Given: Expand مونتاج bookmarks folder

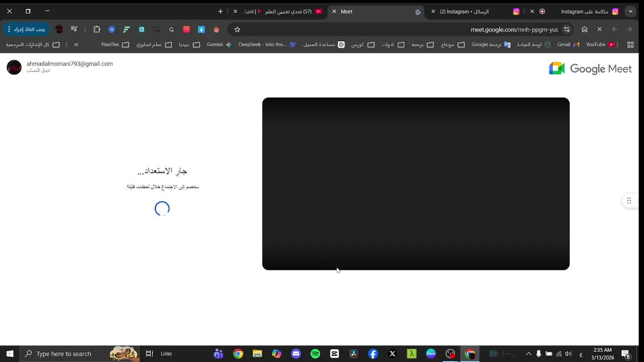Looking at the screenshot, I should pyautogui.click(x=452, y=45).
